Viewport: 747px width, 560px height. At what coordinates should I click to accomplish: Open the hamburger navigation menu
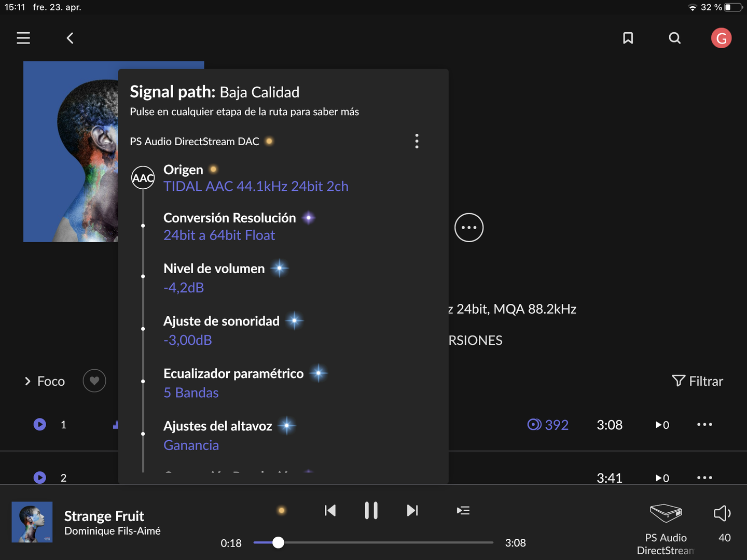23,38
